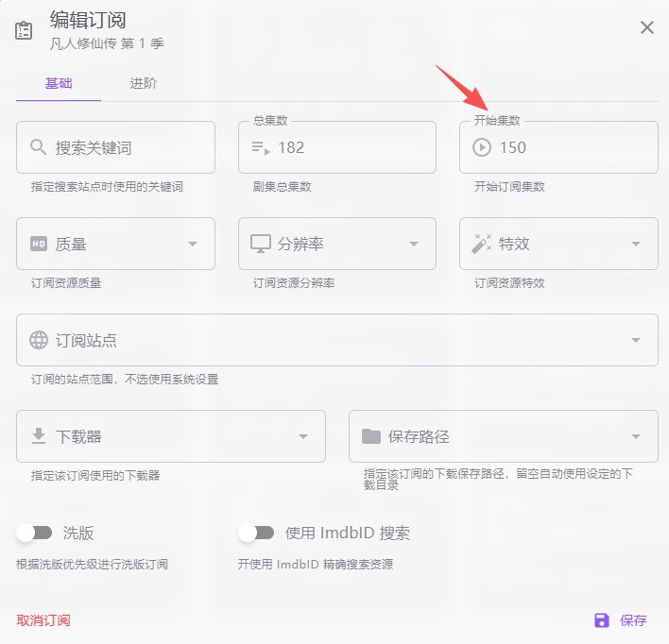The height and width of the screenshot is (644, 669).
Task: Click the 保存 button
Action: (x=621, y=620)
